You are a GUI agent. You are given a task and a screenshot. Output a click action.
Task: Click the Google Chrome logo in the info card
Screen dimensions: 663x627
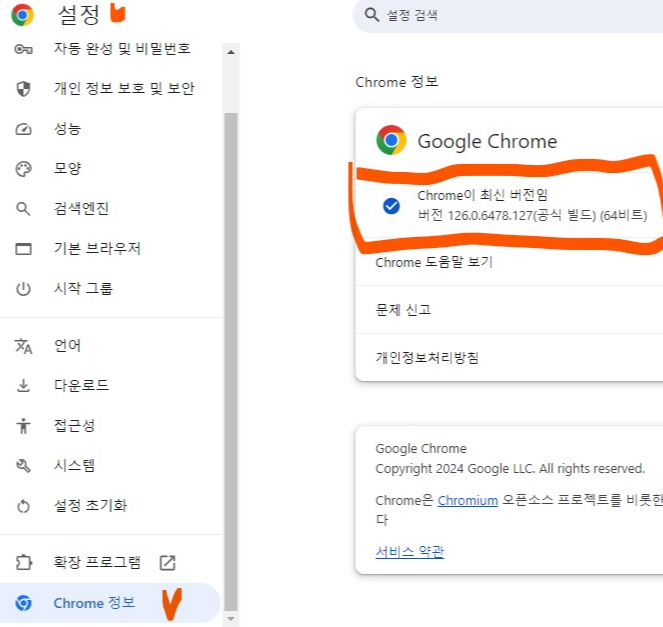pos(391,140)
